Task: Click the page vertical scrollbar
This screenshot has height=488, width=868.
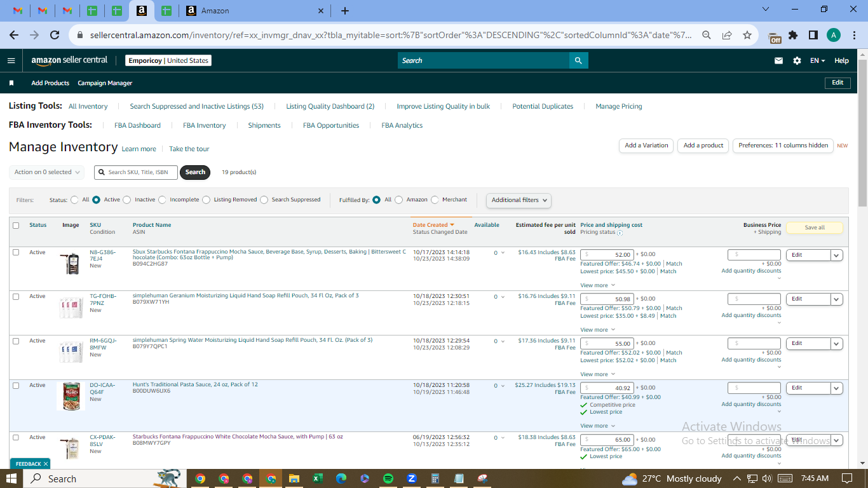Action: click(x=862, y=133)
